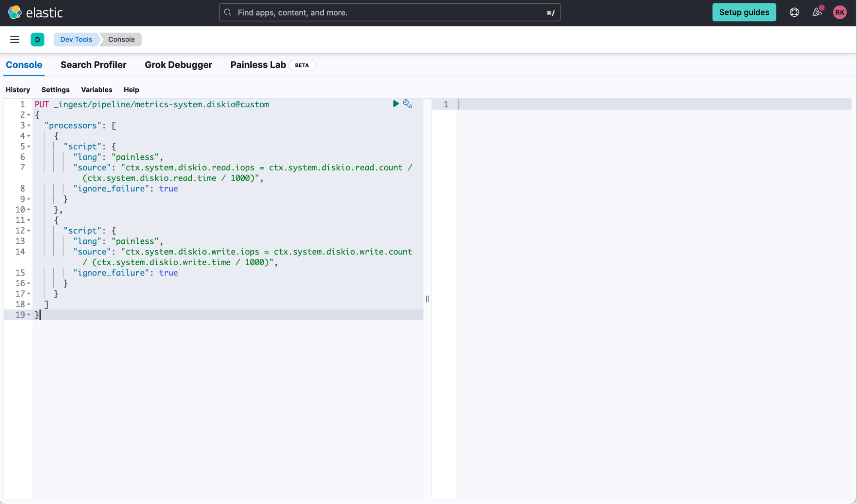This screenshot has width=857, height=504.
Task: Open the Search Profiler tab
Action: coord(93,64)
